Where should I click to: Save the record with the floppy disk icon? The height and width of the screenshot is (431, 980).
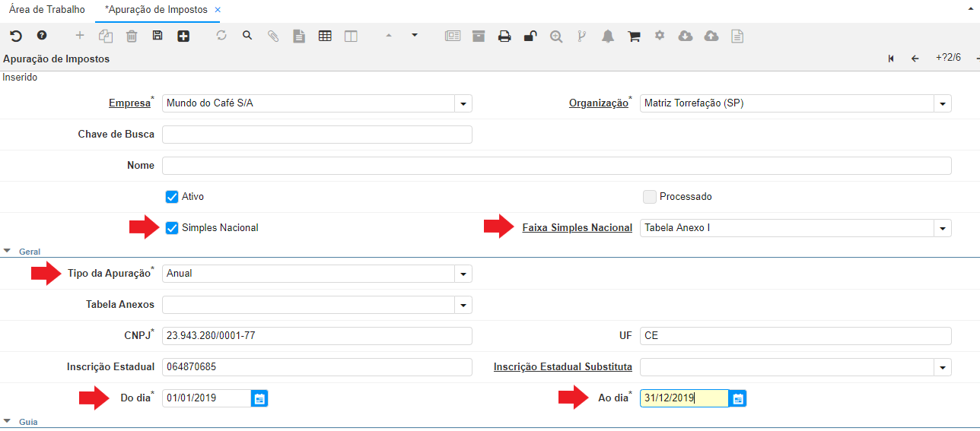pyautogui.click(x=157, y=36)
